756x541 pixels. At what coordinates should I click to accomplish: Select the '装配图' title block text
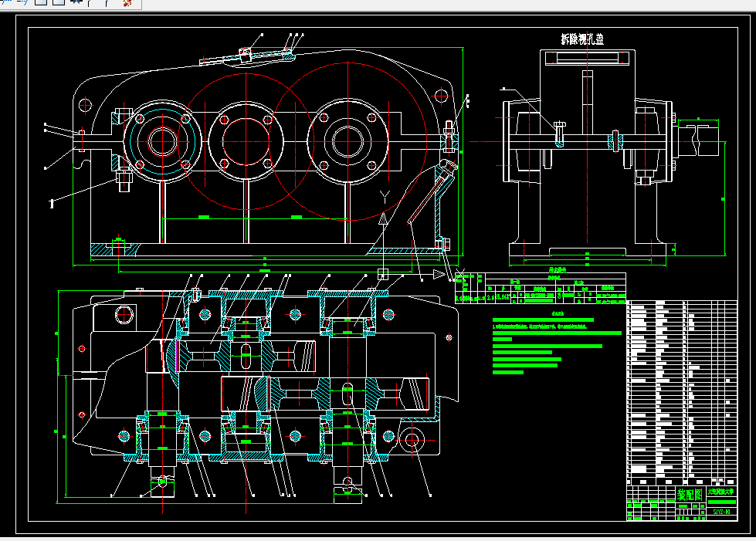tap(690, 495)
